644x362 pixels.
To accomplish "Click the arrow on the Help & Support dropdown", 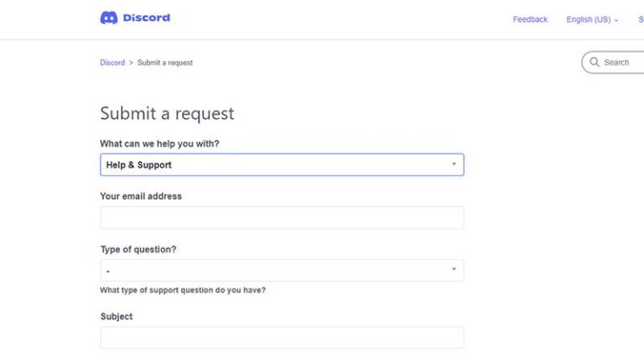I will (454, 164).
